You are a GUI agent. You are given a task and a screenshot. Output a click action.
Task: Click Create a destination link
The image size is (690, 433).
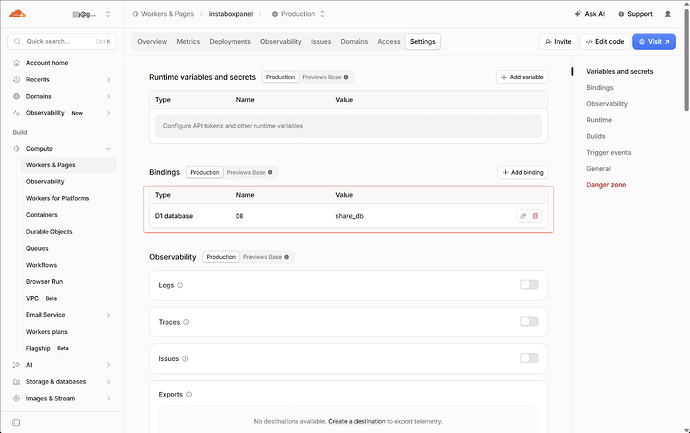(x=356, y=421)
